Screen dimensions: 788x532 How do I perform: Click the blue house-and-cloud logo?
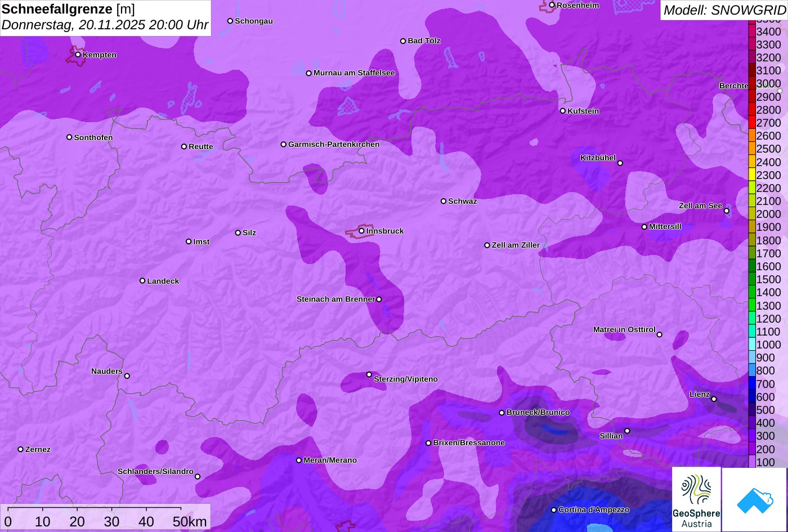(755, 499)
